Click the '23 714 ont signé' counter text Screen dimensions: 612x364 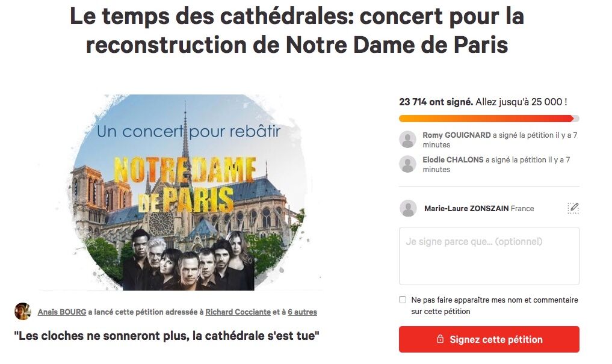(436, 102)
